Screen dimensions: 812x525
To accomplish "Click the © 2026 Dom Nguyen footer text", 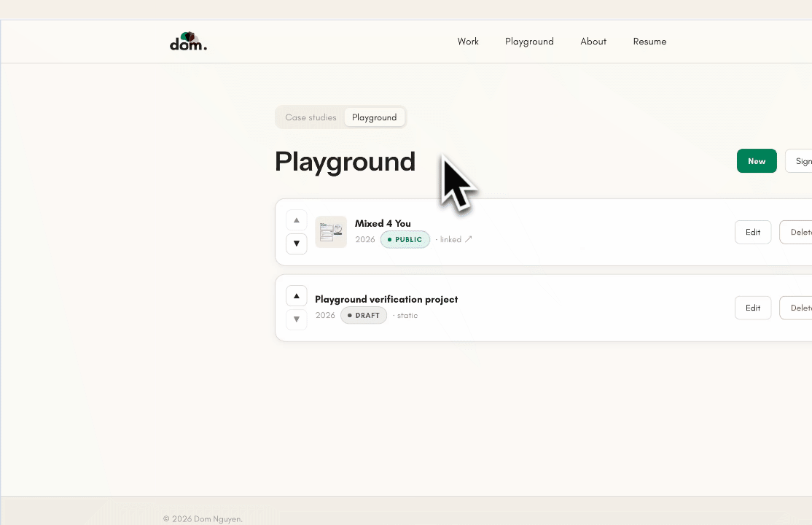I will [x=203, y=518].
